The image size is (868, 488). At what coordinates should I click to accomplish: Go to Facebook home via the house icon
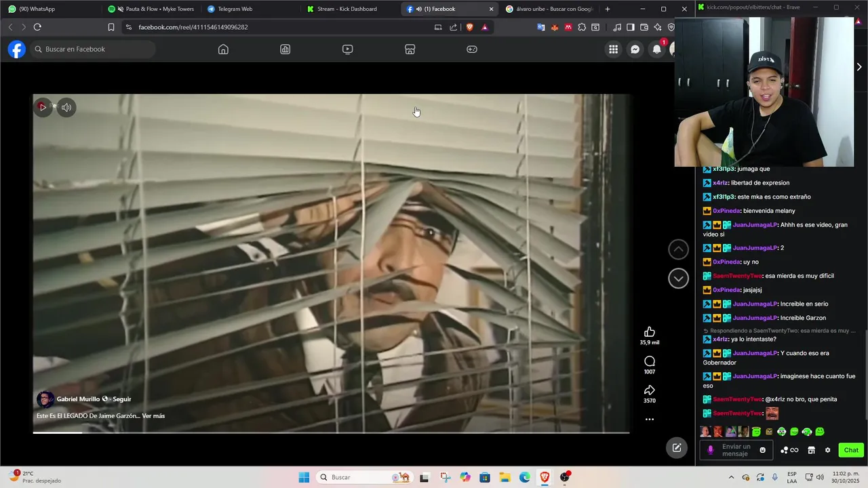pyautogui.click(x=223, y=49)
